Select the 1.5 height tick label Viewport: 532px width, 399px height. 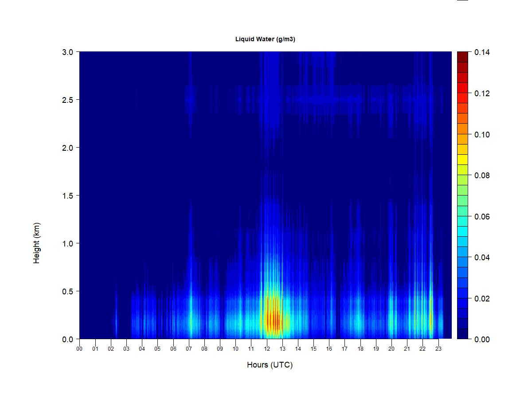[x=68, y=196]
